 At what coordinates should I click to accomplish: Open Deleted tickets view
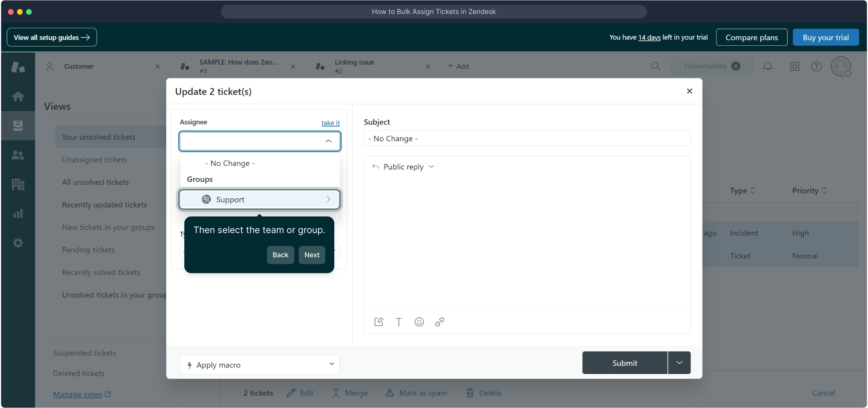(79, 373)
